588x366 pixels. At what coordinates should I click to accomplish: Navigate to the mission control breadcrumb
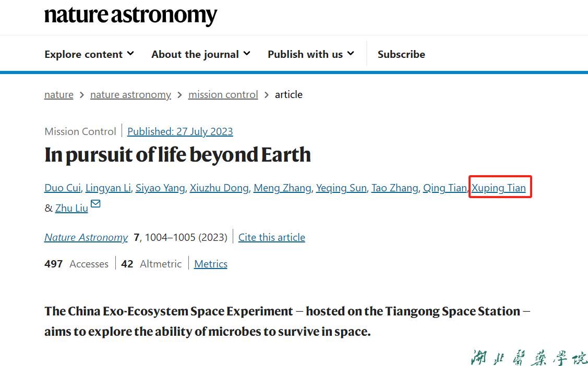223,94
